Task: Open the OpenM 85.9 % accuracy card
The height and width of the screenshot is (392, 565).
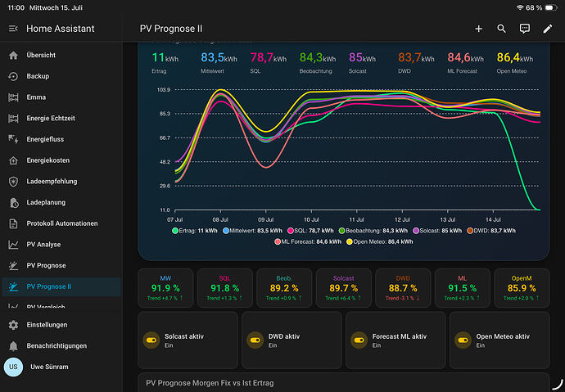Action: tap(522, 288)
